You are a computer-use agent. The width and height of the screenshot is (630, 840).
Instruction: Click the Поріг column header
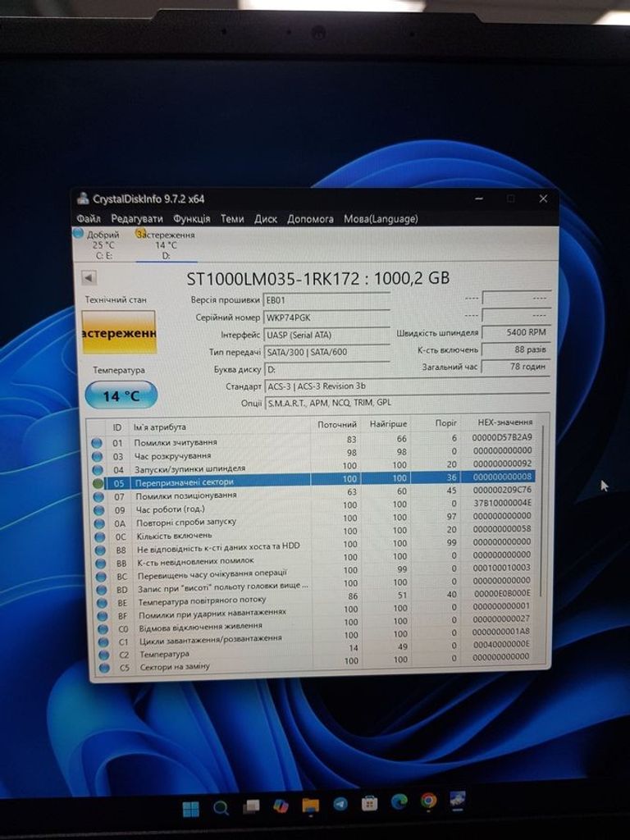[445, 423]
